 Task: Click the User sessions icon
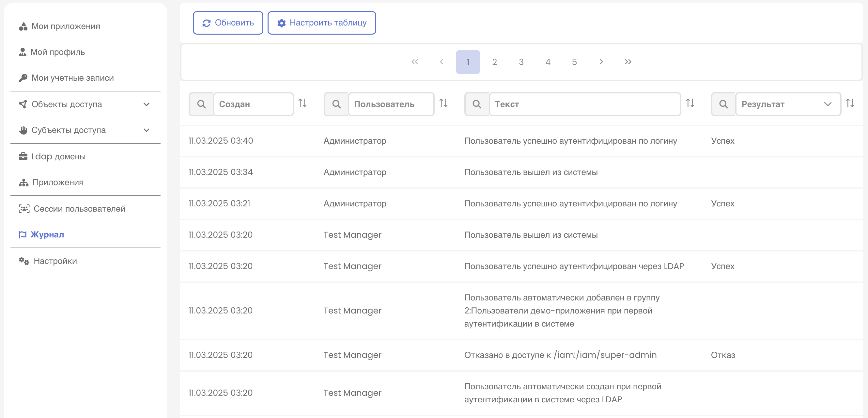pos(24,209)
